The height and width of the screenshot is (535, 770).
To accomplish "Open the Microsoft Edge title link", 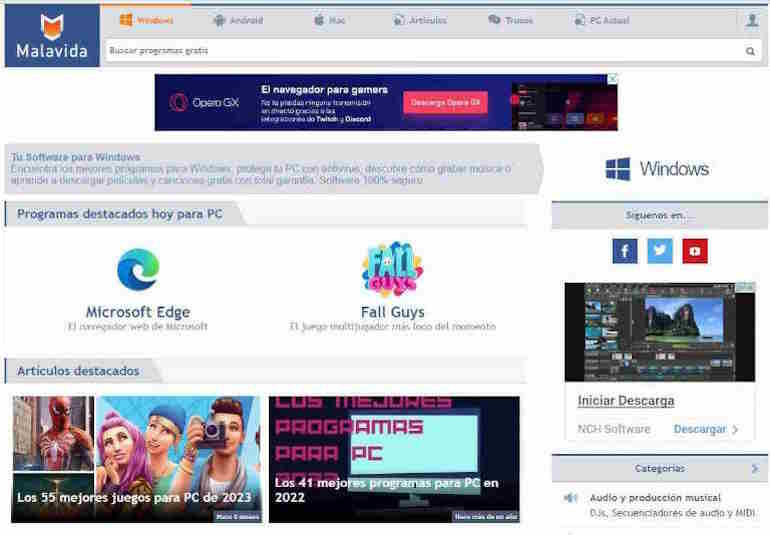I will [138, 312].
